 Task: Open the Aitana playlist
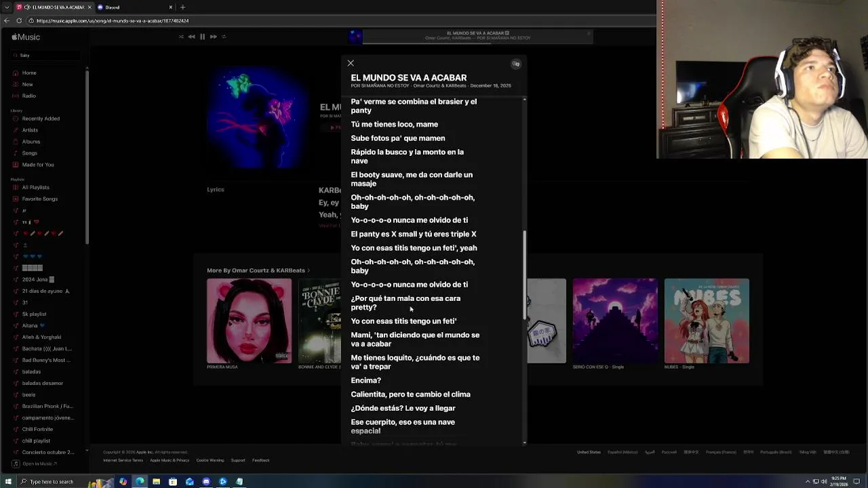pyautogui.click(x=33, y=325)
